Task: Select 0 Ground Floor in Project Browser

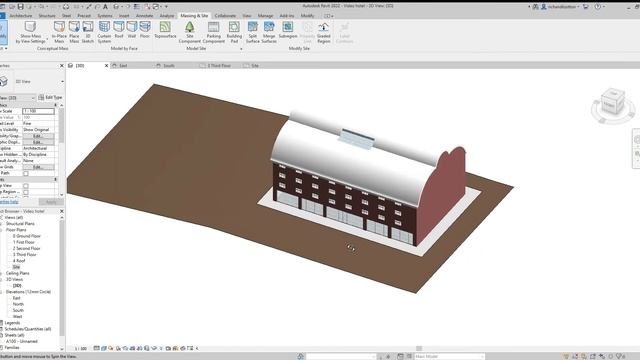Action: [27, 236]
